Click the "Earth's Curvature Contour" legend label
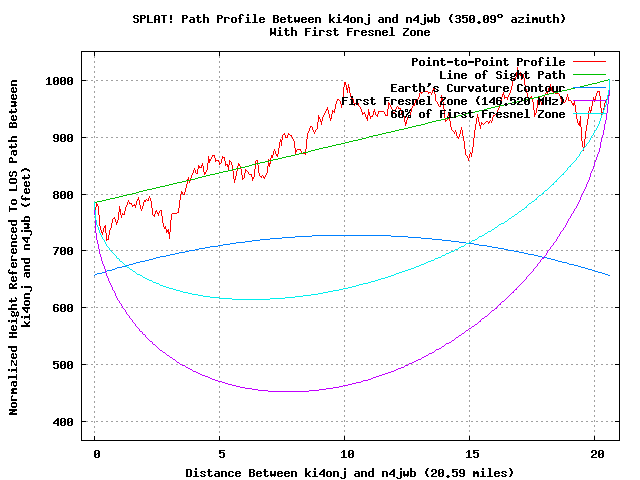 point(477,88)
